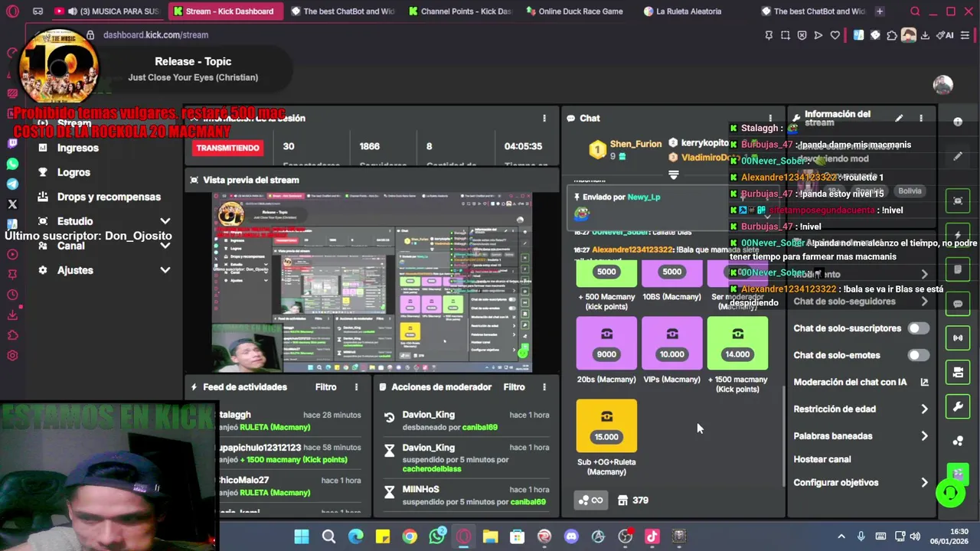Collapse the chat leaderboard handle

(674, 175)
